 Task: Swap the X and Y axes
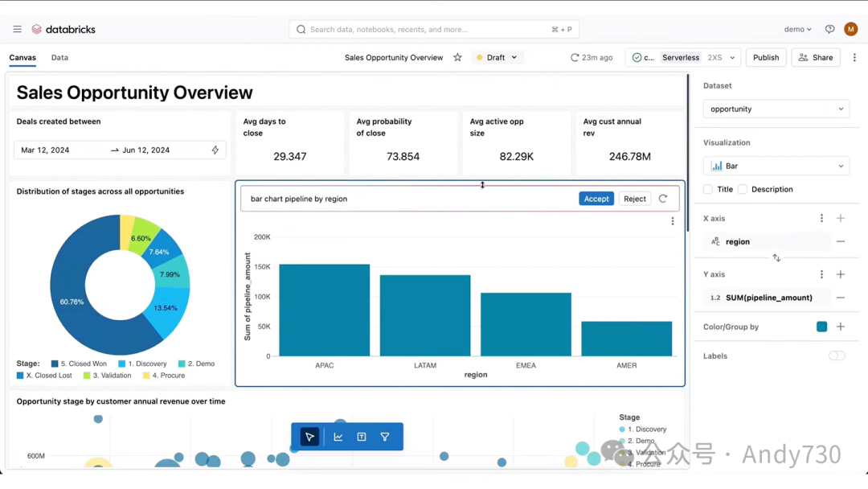[776, 258]
